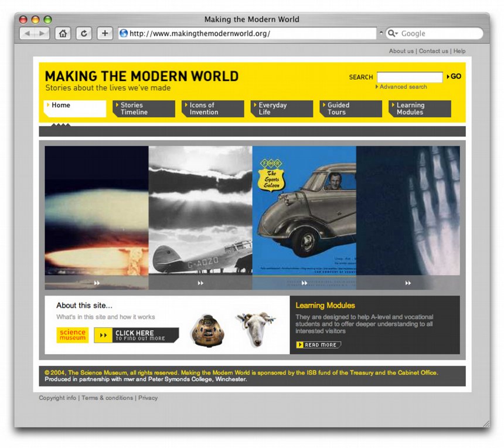Image resolution: width=504 pixels, height=448 pixels.
Task: Click the X-ray hand image
Action: 408,211
